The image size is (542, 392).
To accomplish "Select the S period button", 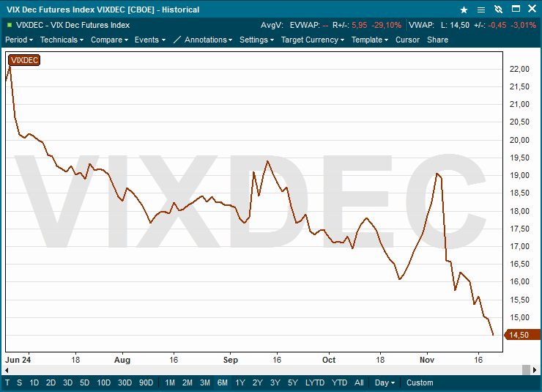I will (19, 382).
